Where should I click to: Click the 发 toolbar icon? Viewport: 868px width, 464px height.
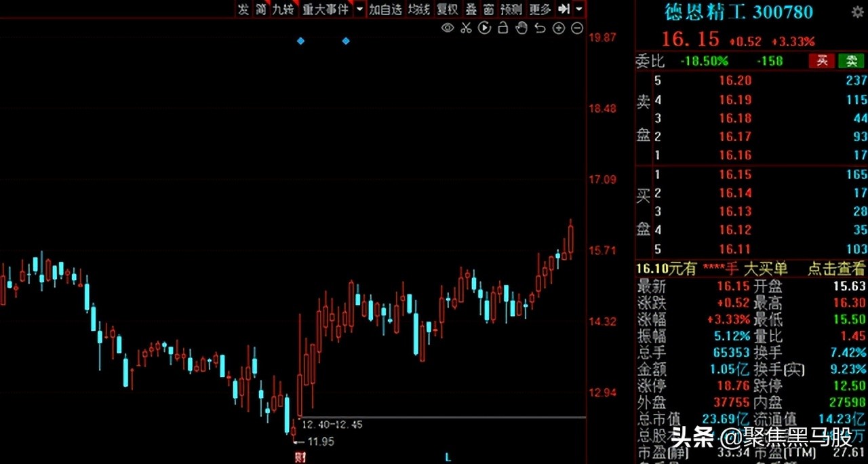pos(243,9)
